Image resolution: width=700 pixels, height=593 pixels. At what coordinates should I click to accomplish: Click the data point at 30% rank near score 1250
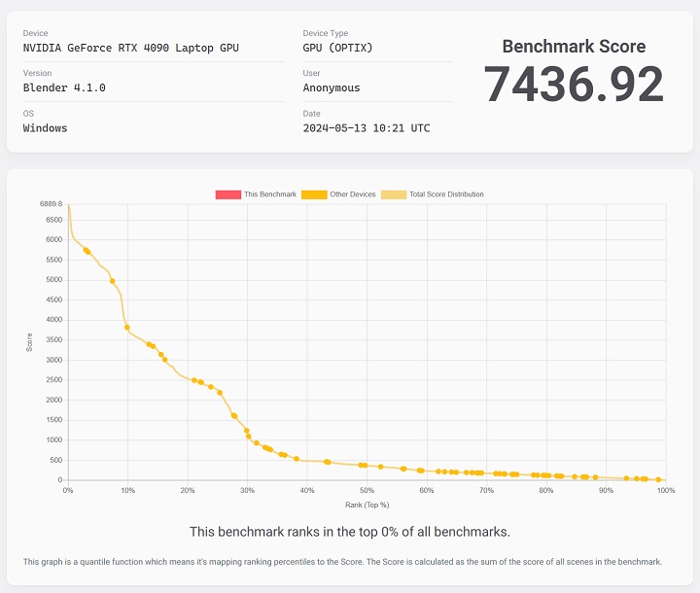pos(247,431)
